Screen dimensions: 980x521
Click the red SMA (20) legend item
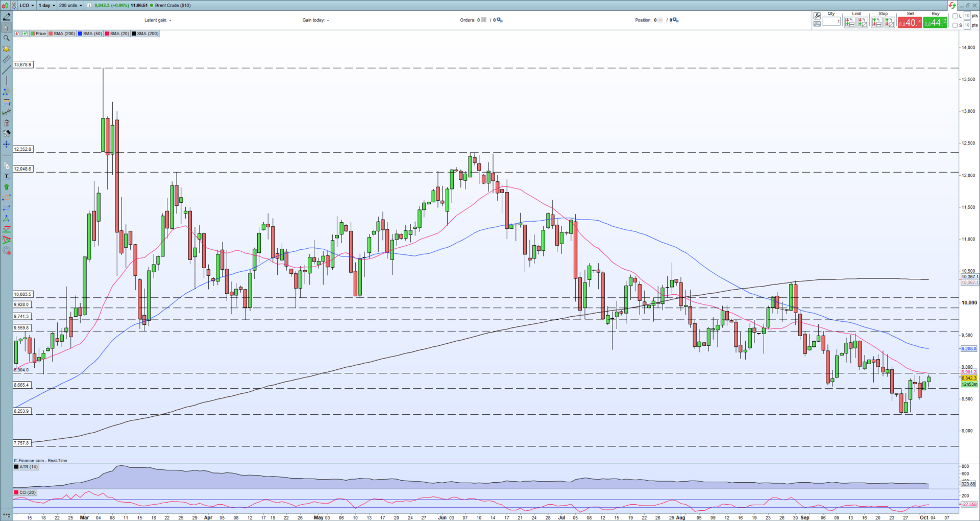pos(117,34)
